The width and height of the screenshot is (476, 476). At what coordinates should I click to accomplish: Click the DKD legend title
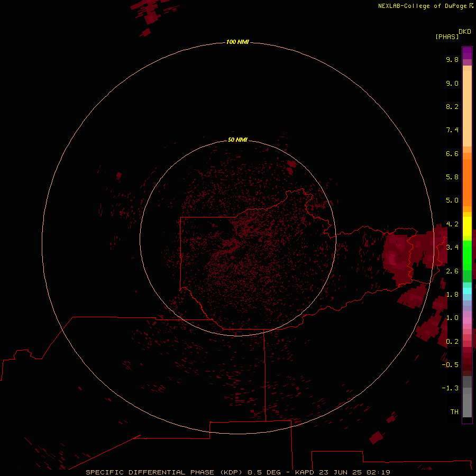465,32
